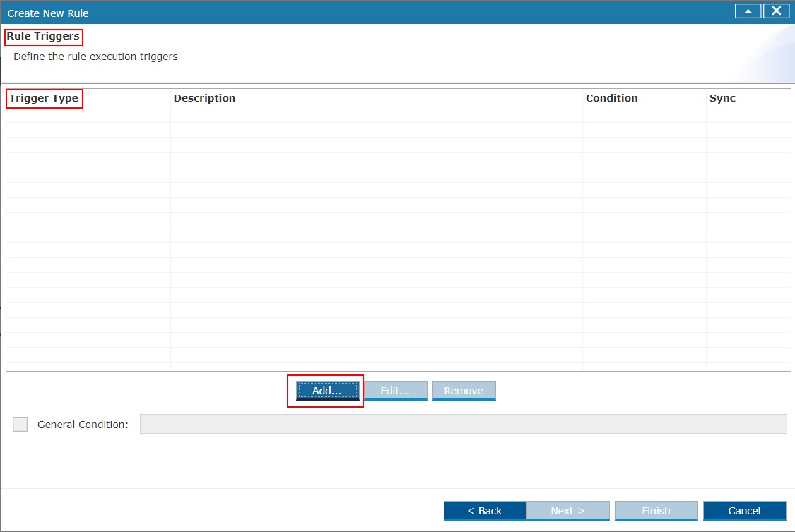Viewport: 795px width, 532px height.
Task: Add a new rule trigger
Action: pos(327,391)
